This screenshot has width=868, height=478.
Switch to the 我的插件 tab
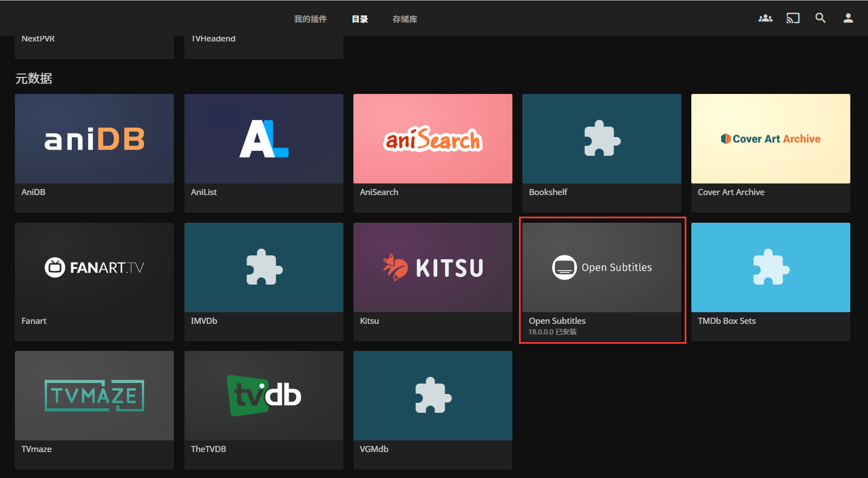310,19
